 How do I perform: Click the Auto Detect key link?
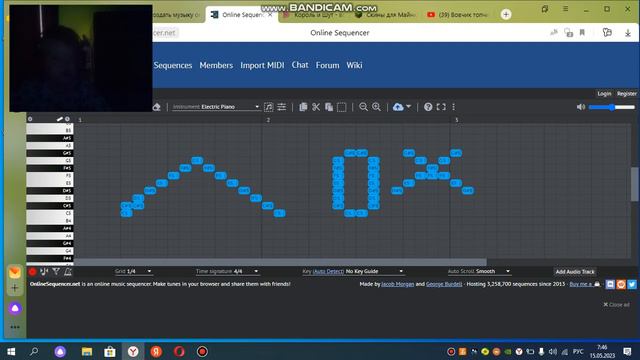tap(328, 271)
